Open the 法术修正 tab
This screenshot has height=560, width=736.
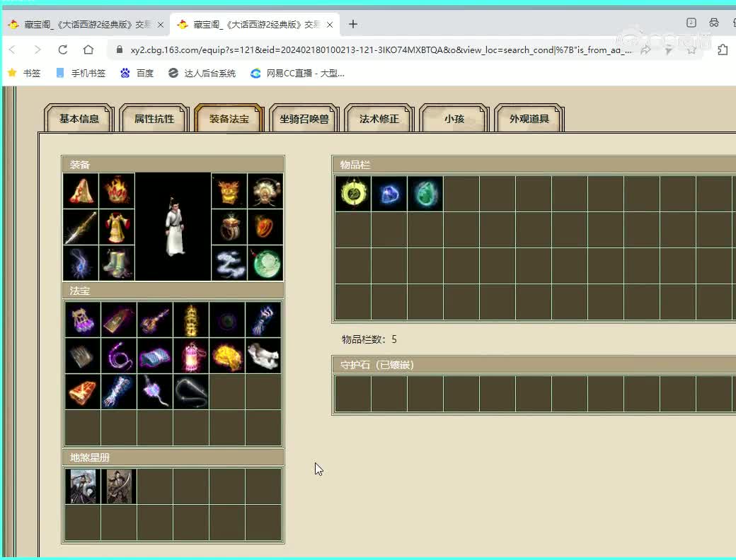379,119
